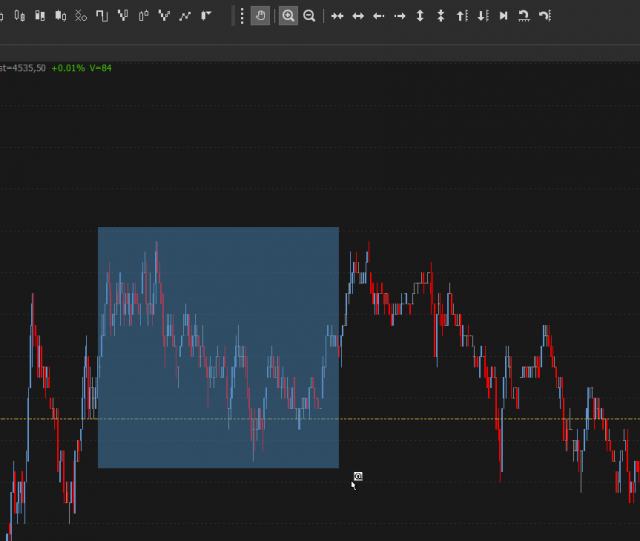Viewport: 640px width, 541px height.
Task: Select the zigzag with squares chart icon
Action: (164, 16)
